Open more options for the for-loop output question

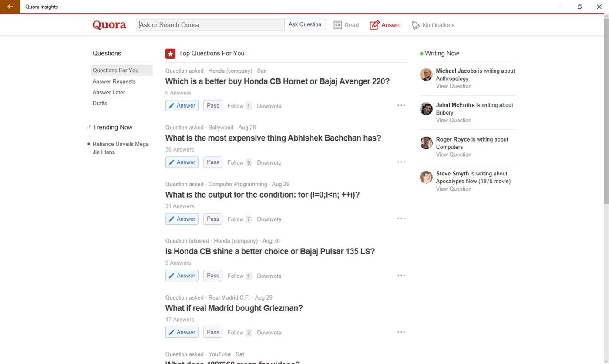point(401,219)
